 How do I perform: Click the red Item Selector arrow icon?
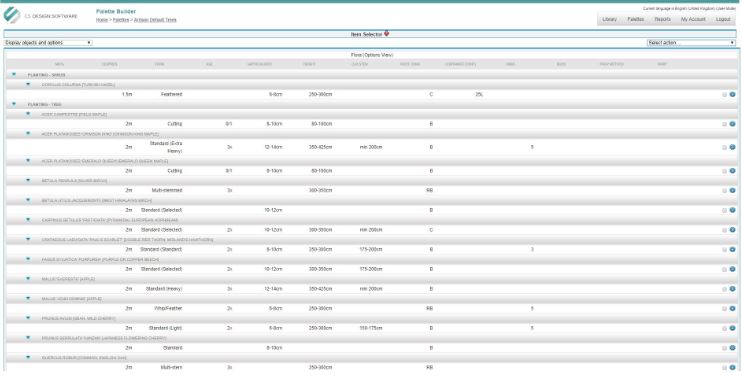click(387, 34)
